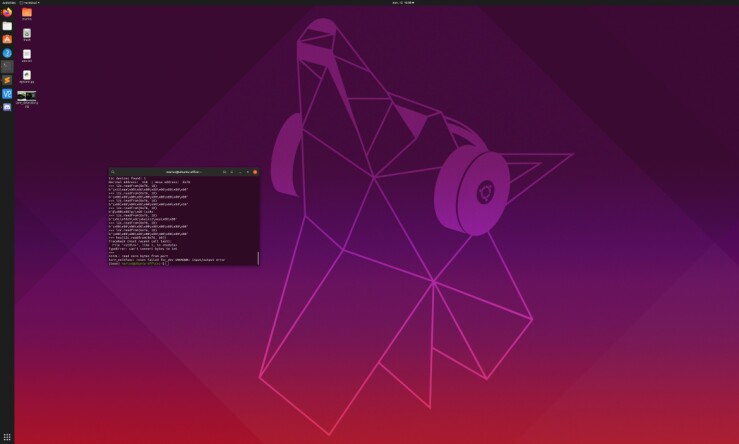The height and width of the screenshot is (444, 739).
Task: Show Applications grid button in dock
Action: [x=7, y=437]
